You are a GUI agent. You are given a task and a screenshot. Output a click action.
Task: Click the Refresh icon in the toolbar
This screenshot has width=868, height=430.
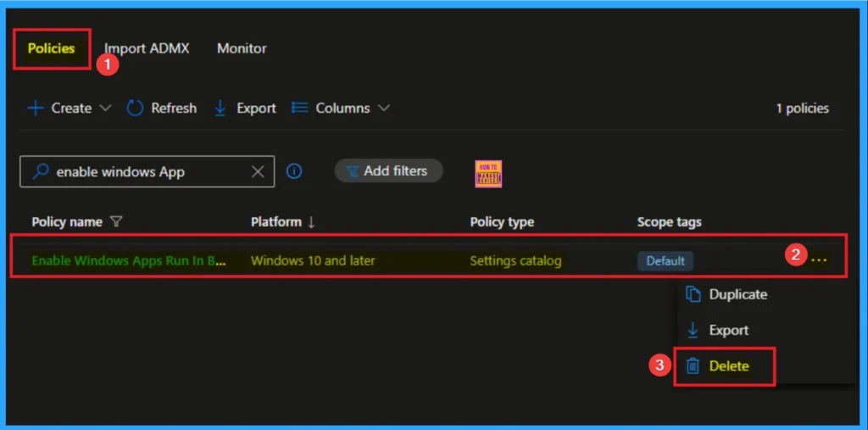tap(135, 109)
